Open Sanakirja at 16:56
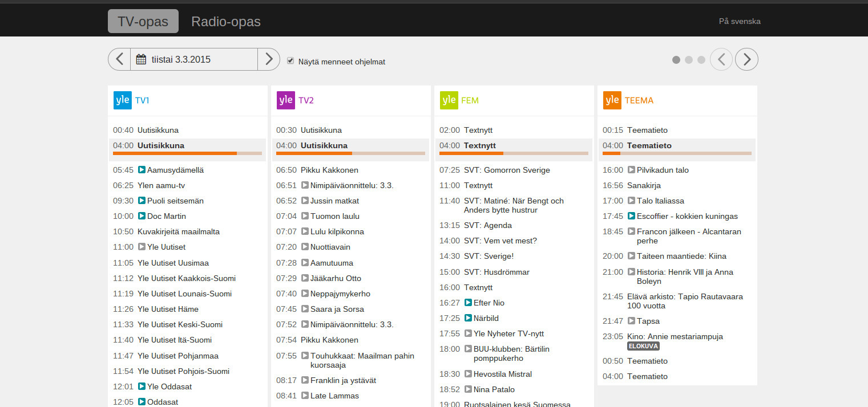Image resolution: width=868 pixels, height=407 pixels. [x=644, y=185]
